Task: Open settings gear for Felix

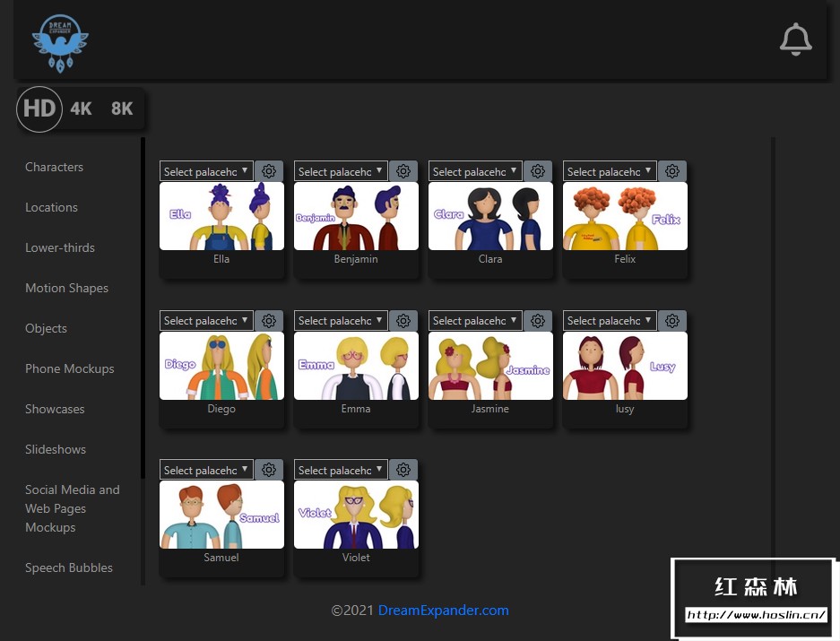Action: tap(672, 171)
